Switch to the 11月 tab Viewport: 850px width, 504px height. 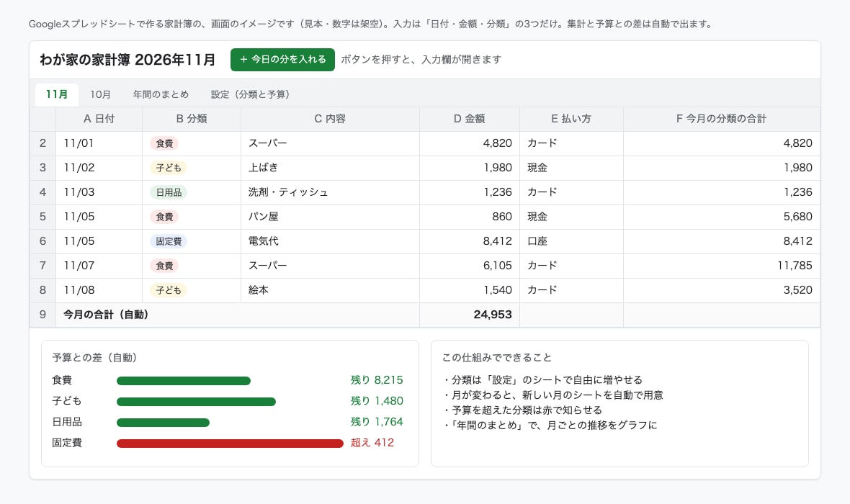coord(57,94)
